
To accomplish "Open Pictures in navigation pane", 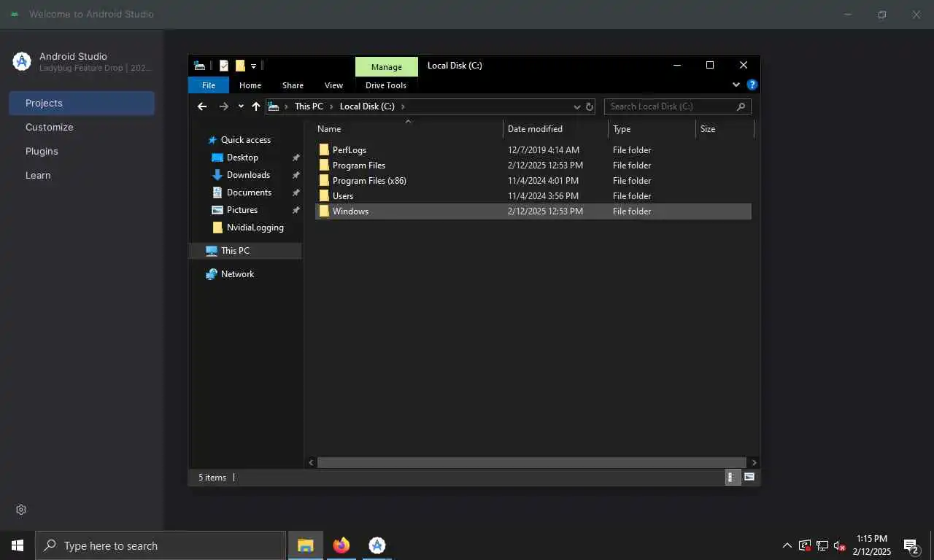I will 242,210.
